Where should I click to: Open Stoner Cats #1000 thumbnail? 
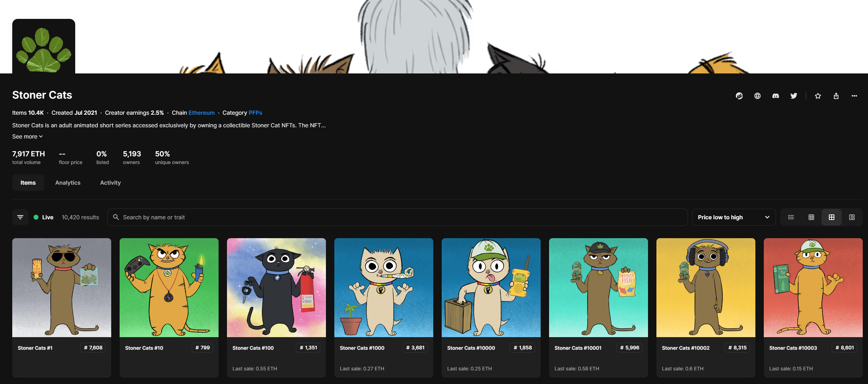384,287
